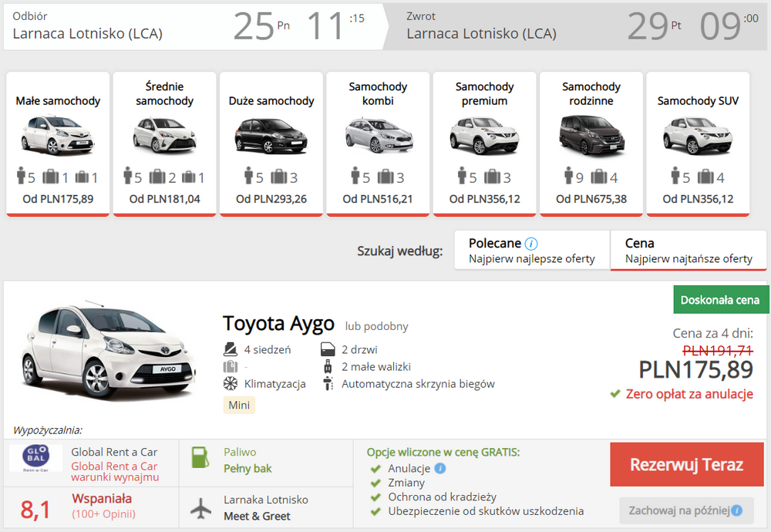
Task: Choose the Samochody kombi category
Action: click(378, 144)
